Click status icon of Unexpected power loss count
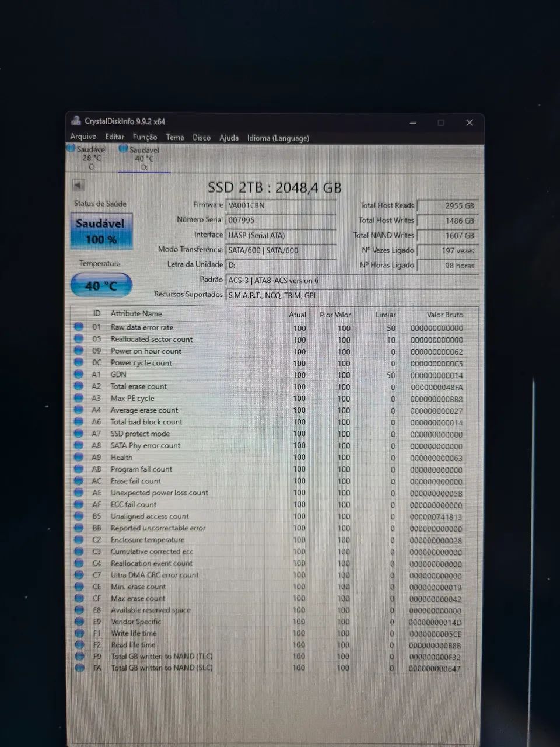This screenshot has width=560, height=747. pos(79,492)
